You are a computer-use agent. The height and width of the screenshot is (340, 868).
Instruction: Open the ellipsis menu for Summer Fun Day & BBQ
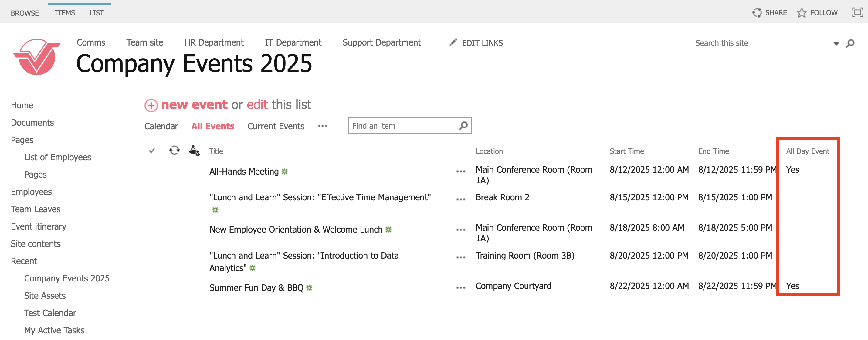(460, 288)
